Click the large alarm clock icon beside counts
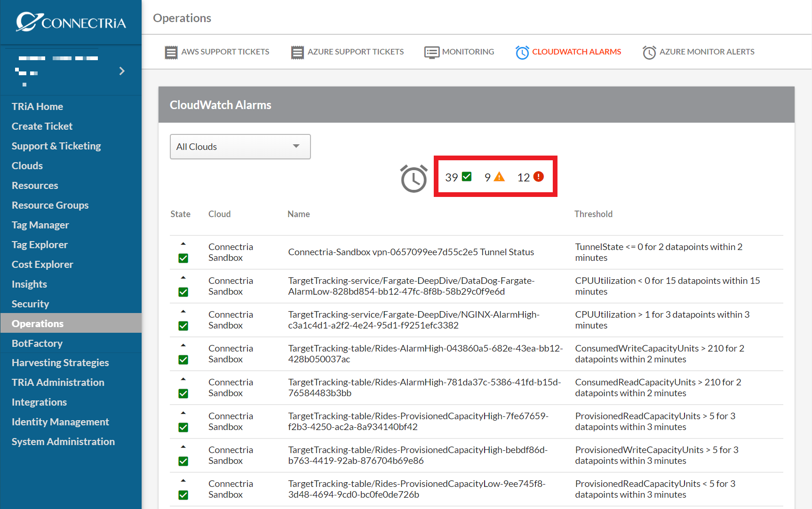Screen dimensions: 812x509 pos(414,178)
